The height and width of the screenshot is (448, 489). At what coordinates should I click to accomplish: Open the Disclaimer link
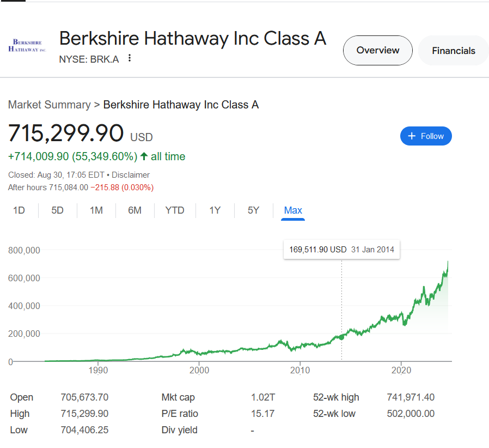131,175
